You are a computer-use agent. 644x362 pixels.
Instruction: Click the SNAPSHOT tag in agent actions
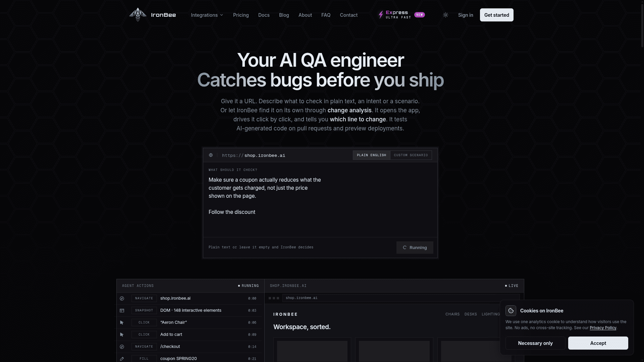point(144,310)
